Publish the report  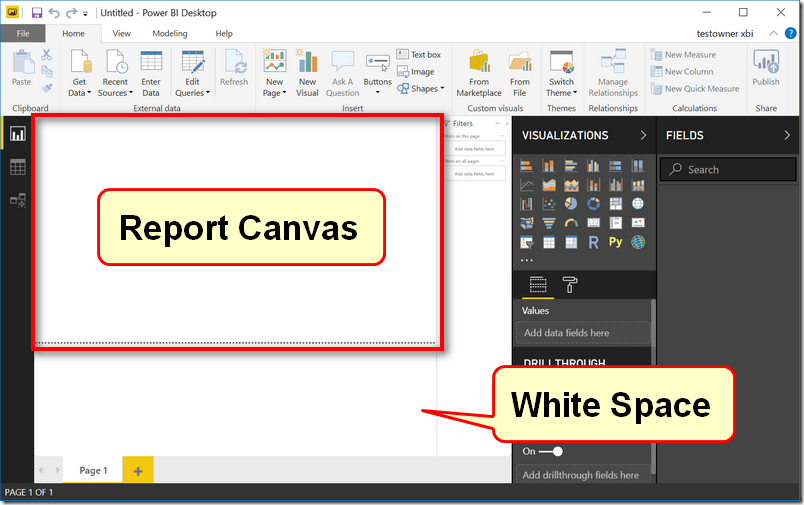(766, 68)
